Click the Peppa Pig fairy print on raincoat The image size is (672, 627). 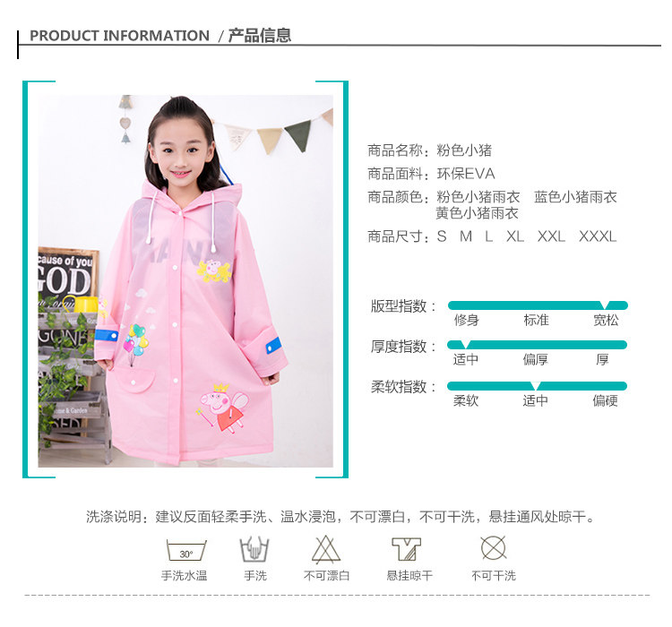pyautogui.click(x=223, y=408)
